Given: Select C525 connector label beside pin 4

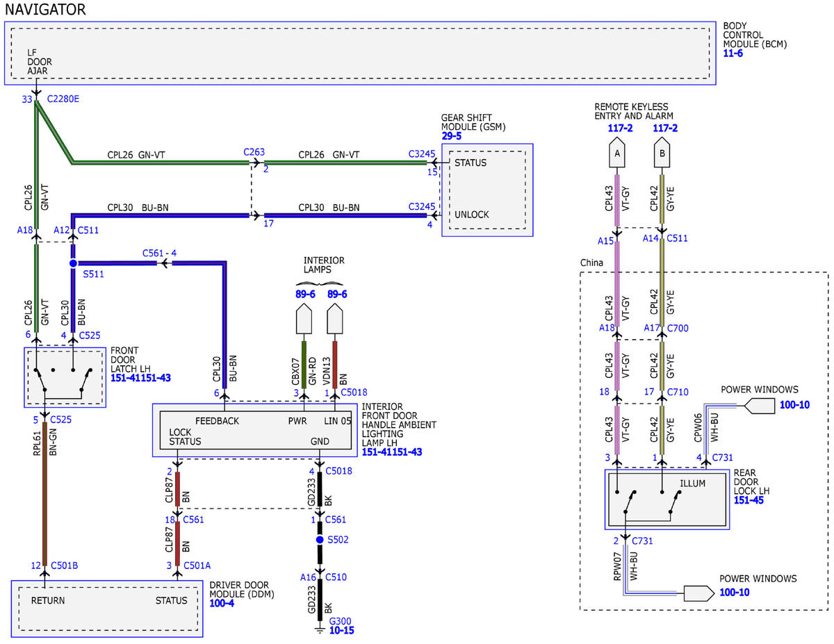Looking at the screenshot, I should [x=90, y=335].
